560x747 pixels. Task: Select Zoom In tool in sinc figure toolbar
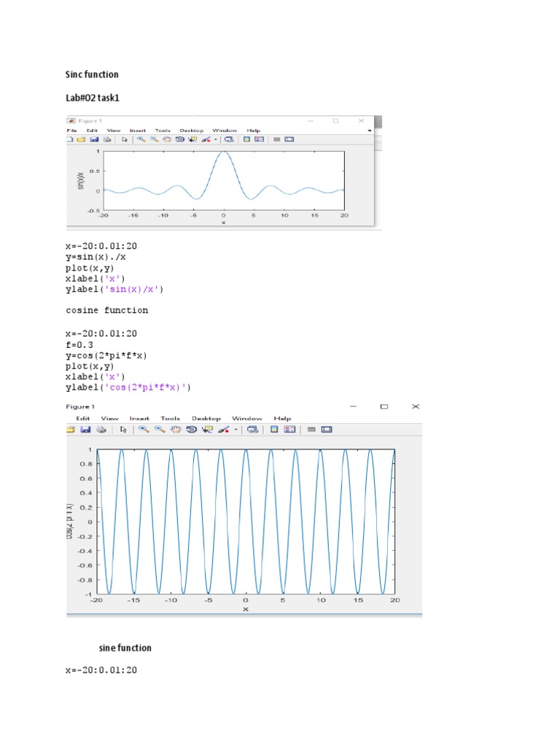click(141, 139)
